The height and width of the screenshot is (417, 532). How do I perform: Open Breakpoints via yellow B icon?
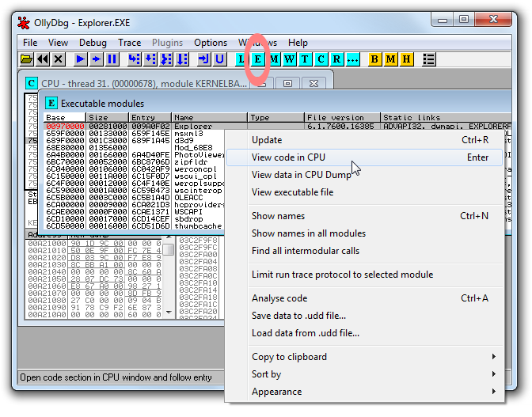(374, 59)
